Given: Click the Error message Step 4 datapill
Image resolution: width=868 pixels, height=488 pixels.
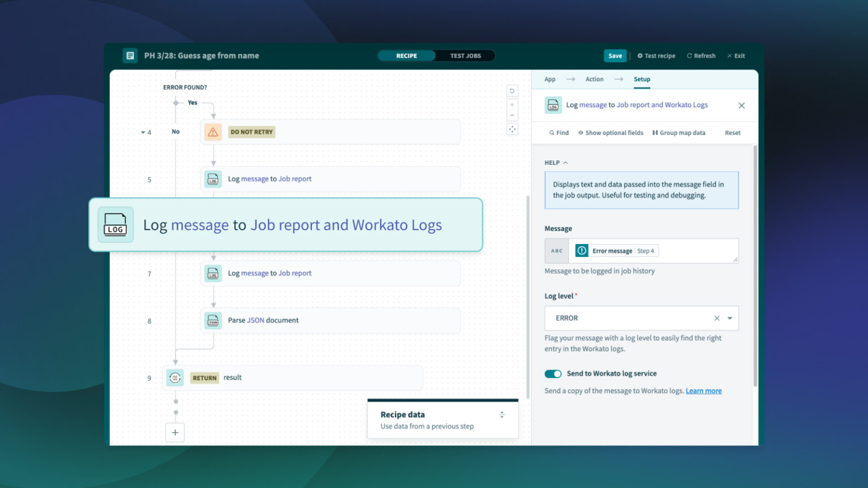Looking at the screenshot, I should 615,250.
